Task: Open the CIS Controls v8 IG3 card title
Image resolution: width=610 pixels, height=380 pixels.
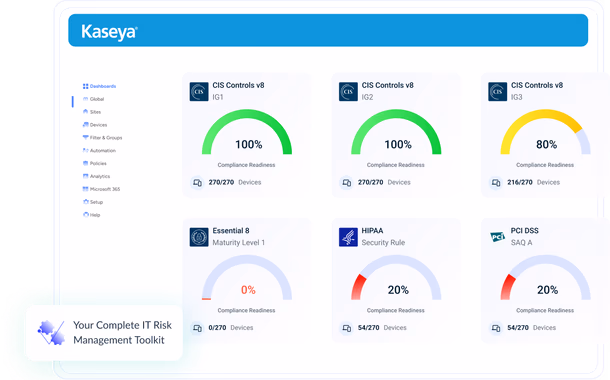Action: (x=537, y=85)
